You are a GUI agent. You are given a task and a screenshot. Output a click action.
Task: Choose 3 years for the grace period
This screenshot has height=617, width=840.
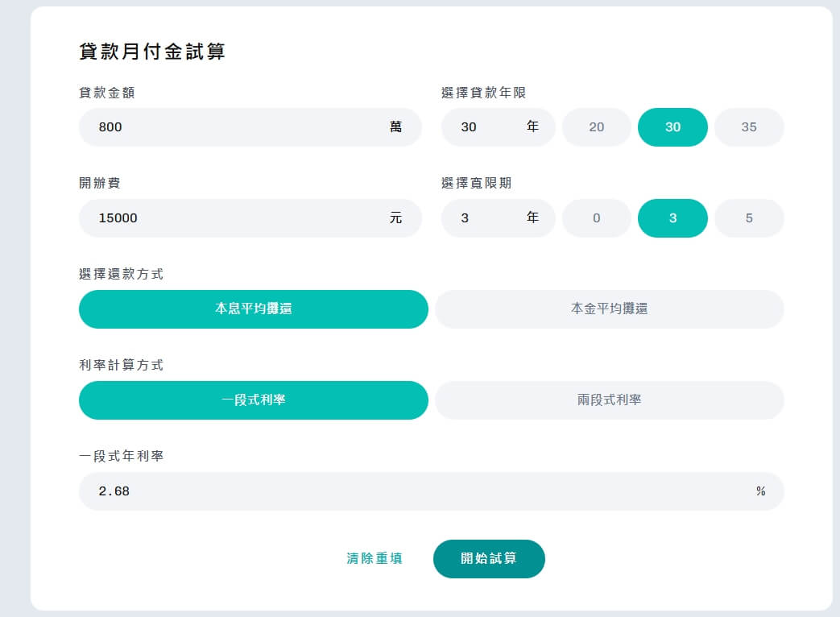[672, 217]
